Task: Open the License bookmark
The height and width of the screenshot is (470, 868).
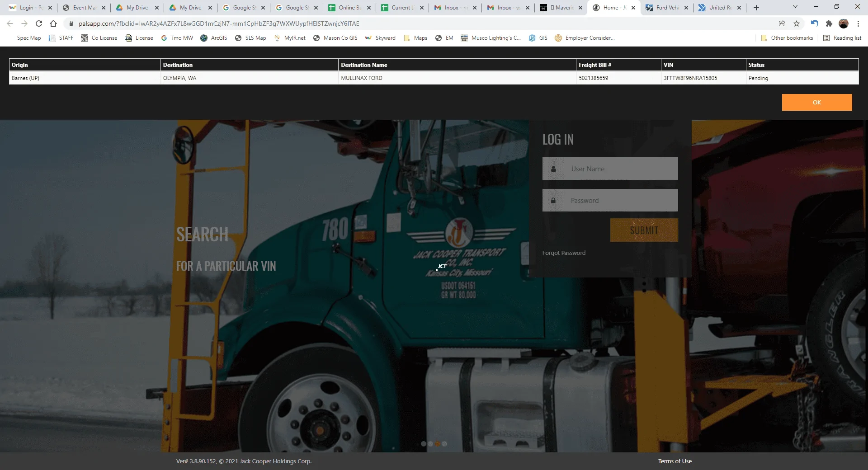Action: tap(139, 38)
